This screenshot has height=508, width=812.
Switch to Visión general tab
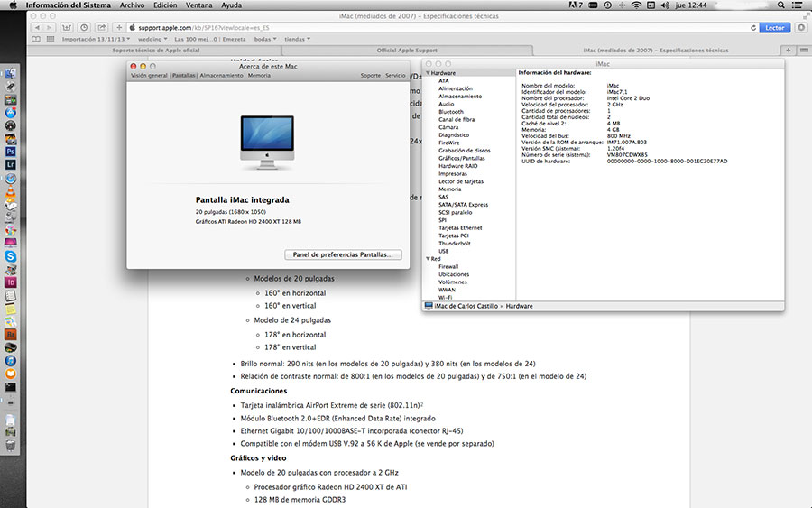click(x=149, y=76)
